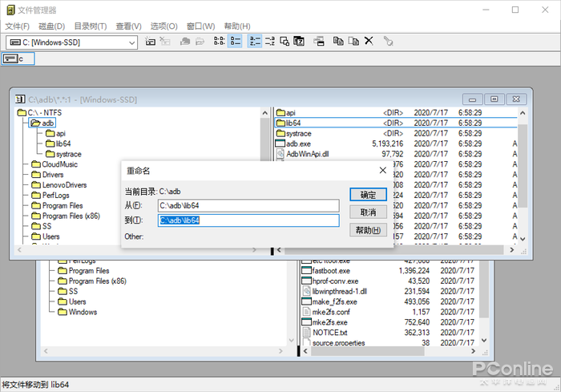This screenshot has height=392, width=561.
Task: Open the Program Files folder in tree
Action: click(x=62, y=206)
